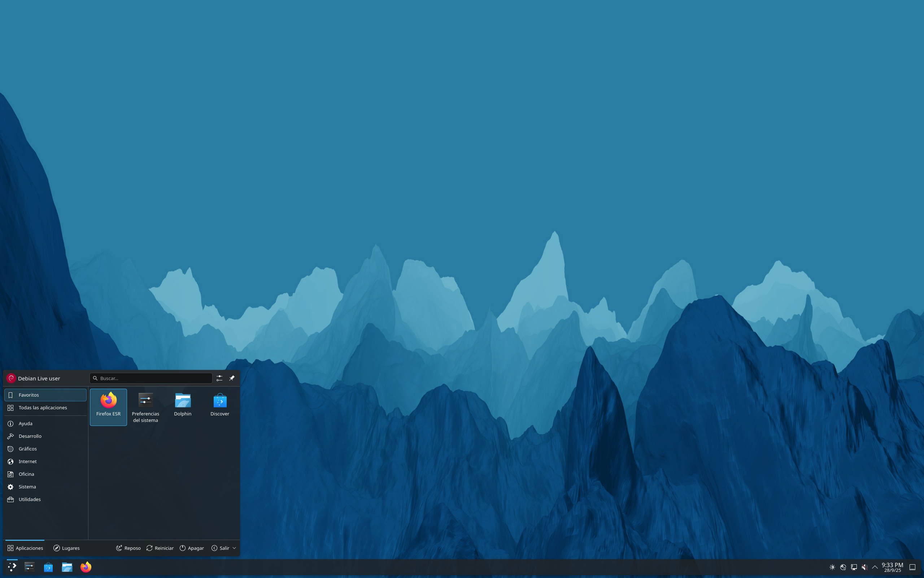924x578 pixels.
Task: Open Discover from the taskbar
Action: [x=48, y=567]
